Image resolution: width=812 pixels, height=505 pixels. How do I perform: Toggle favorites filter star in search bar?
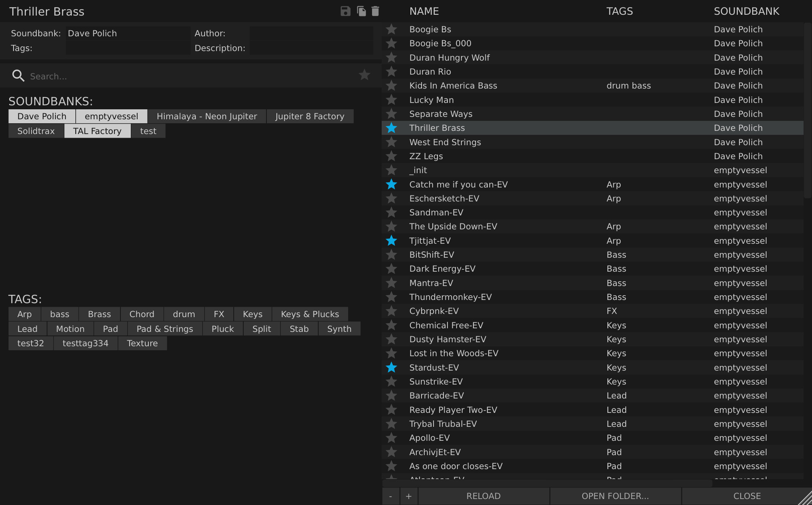click(x=364, y=75)
